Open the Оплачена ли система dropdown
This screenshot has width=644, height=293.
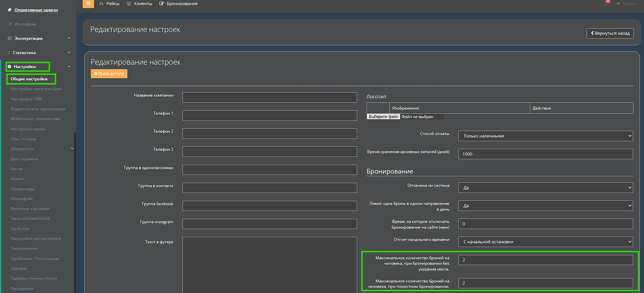pyautogui.click(x=545, y=188)
